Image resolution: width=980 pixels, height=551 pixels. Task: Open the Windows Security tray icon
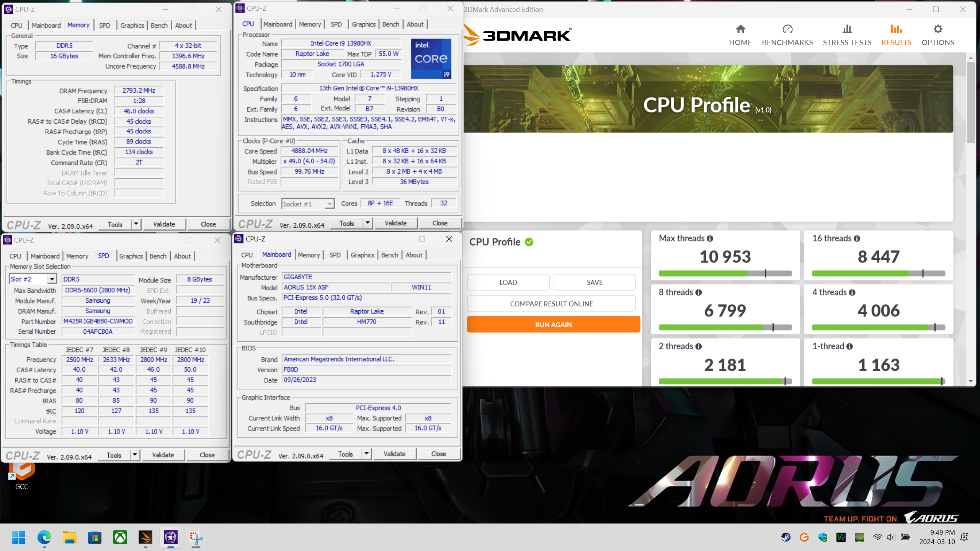(x=823, y=537)
